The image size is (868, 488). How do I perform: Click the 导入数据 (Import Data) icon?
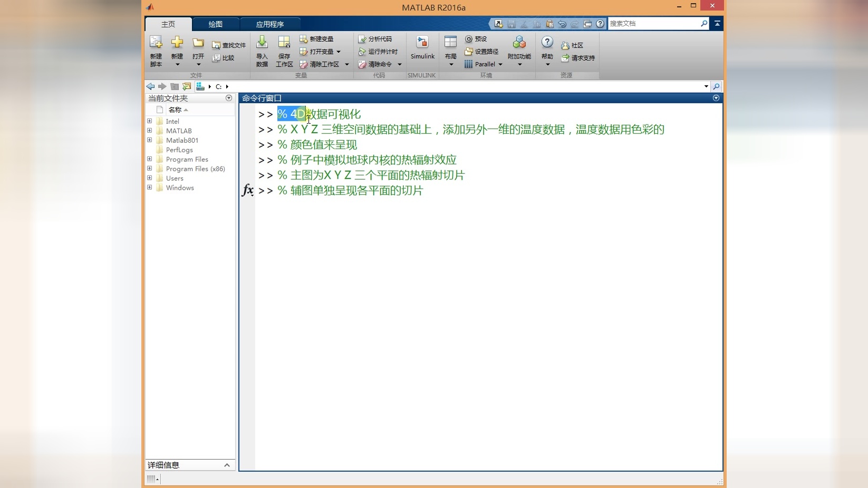coord(262,43)
